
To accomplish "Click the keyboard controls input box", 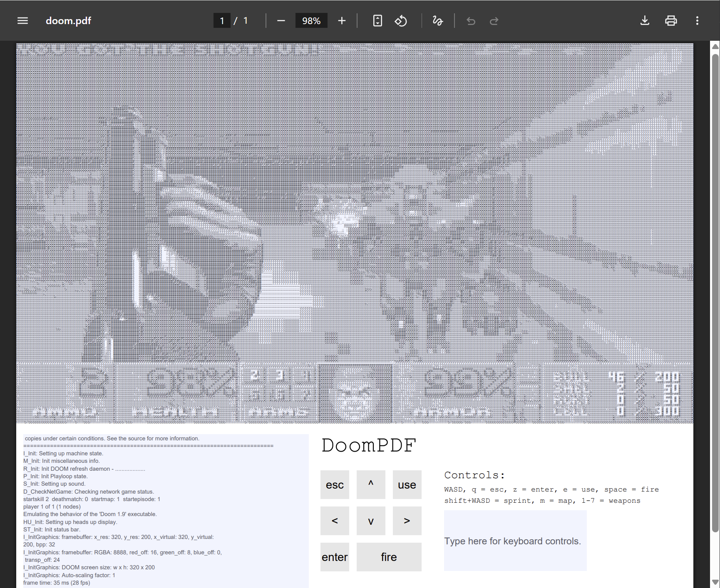I will tap(515, 541).
